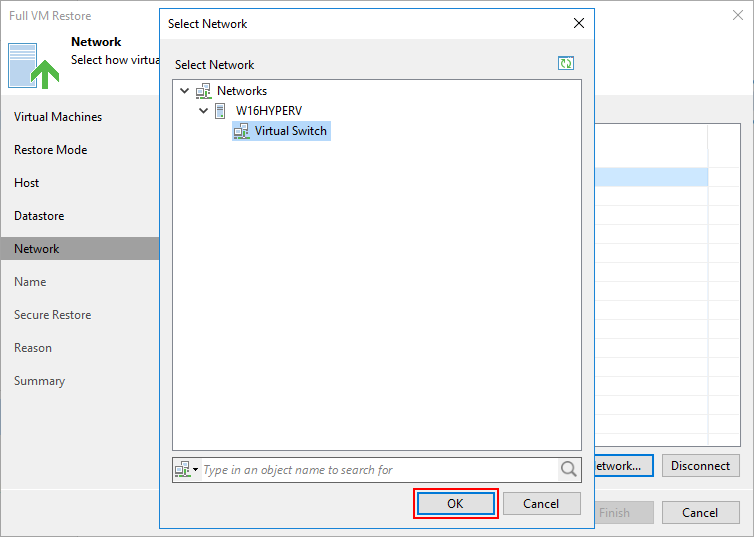Image resolution: width=754 pixels, height=537 pixels.
Task: Click the refresh networks icon
Action: tap(566, 63)
